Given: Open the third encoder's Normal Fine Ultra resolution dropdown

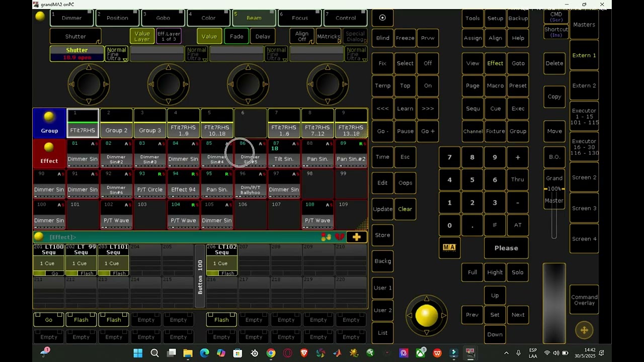Looking at the screenshot, I should (276, 54).
